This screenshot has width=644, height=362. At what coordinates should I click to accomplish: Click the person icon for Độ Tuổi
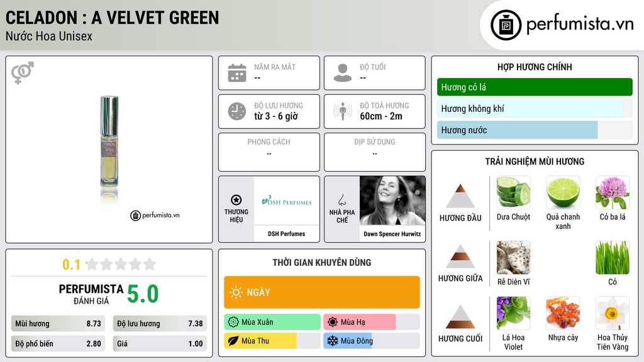coord(343,73)
